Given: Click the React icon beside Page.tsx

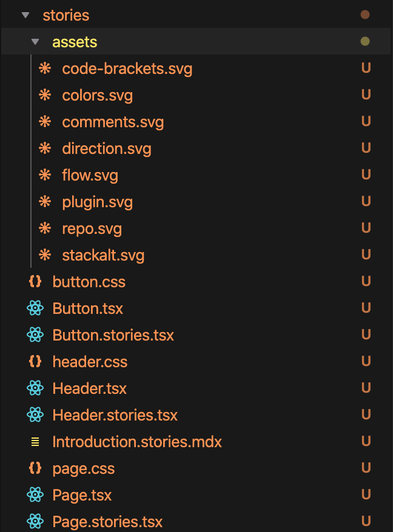Looking at the screenshot, I should (x=36, y=494).
